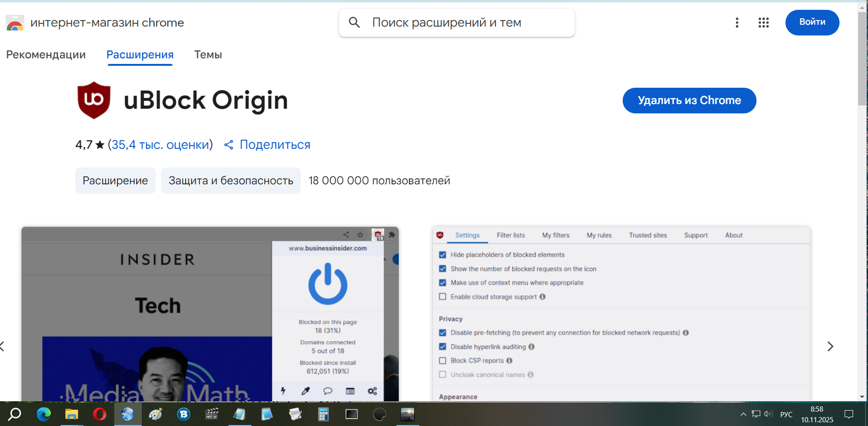Click the интернет-магазин chrome header text

point(107,22)
